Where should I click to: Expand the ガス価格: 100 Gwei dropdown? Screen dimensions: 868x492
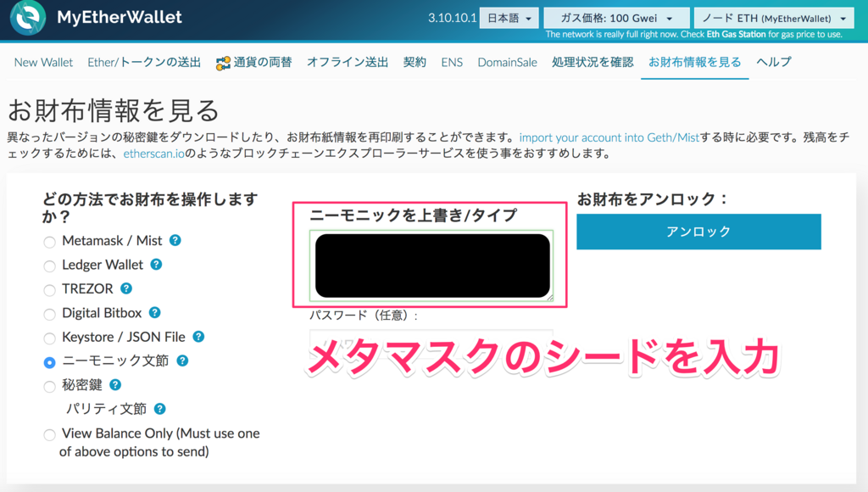tap(617, 19)
